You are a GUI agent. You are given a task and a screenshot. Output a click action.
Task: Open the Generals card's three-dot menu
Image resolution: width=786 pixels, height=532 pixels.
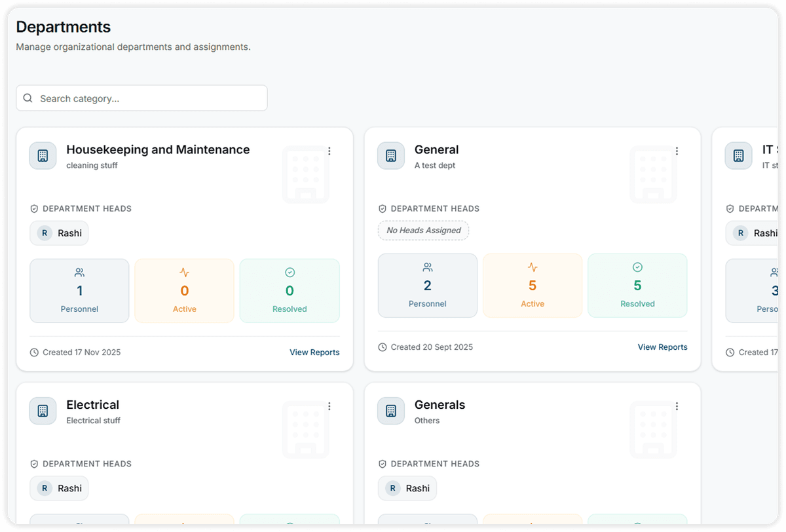coord(677,406)
